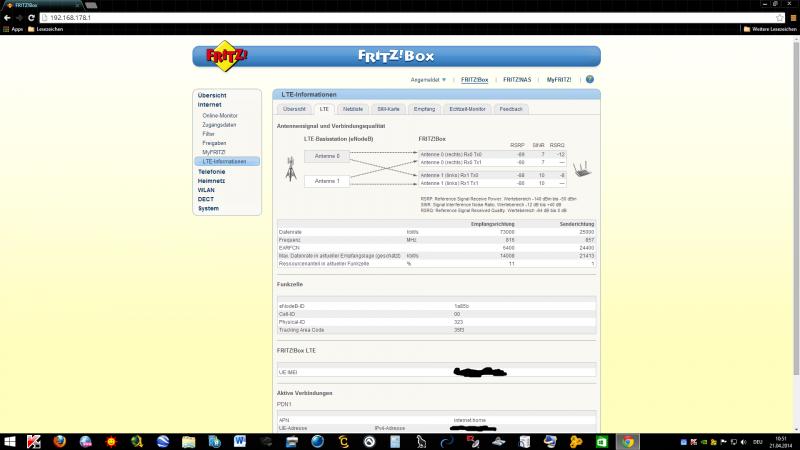Screen dimensions: 800x450
Task: Open DECT section in sidebar
Action: (x=206, y=199)
